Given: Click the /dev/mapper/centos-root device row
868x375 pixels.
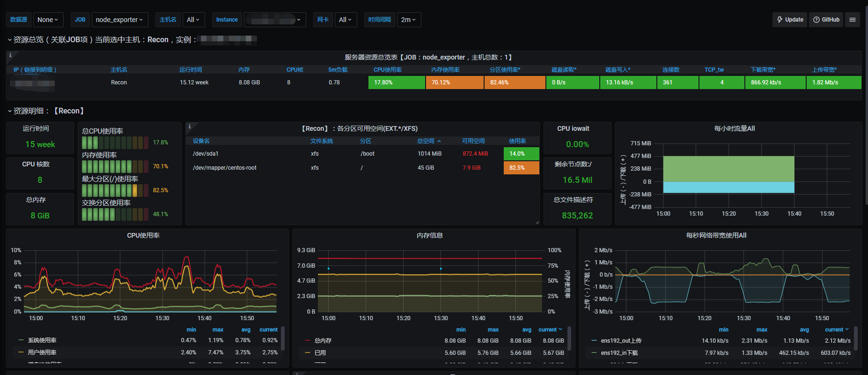Looking at the screenshot, I should 362,168.
